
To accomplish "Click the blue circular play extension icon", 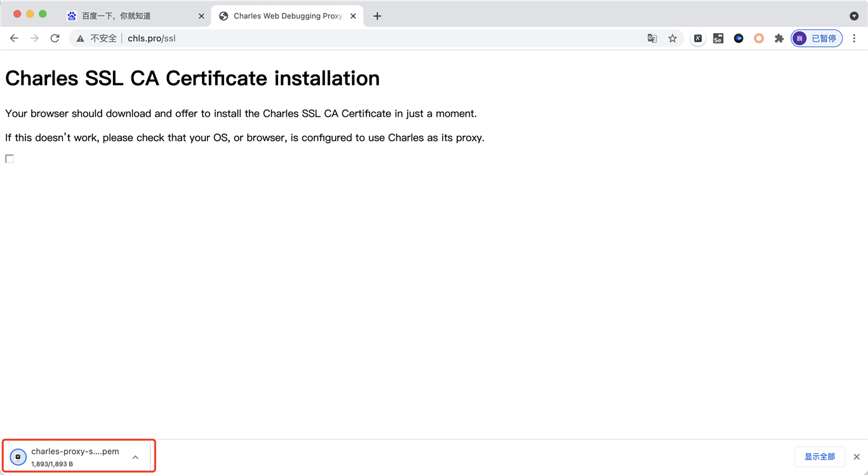I will pyautogui.click(x=738, y=39).
